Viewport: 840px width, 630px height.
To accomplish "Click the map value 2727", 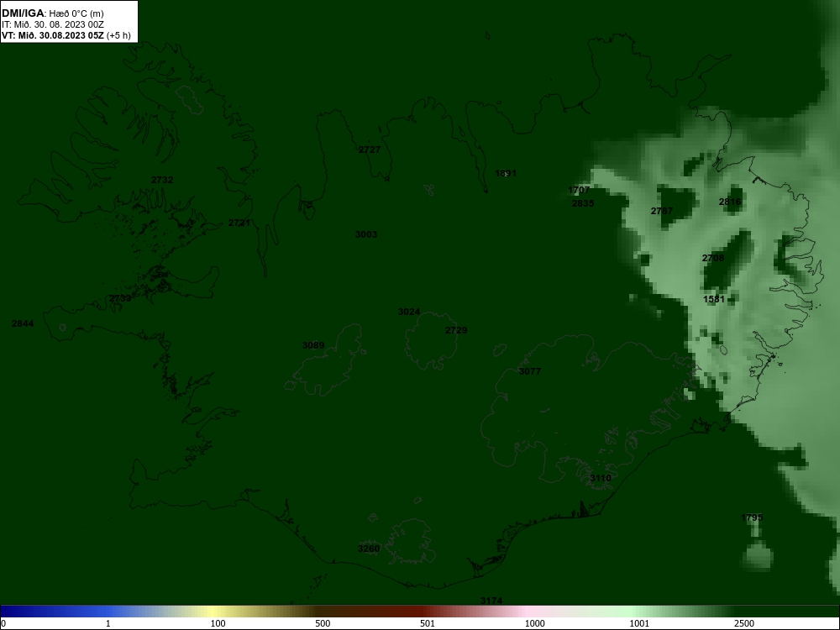I will click(369, 150).
